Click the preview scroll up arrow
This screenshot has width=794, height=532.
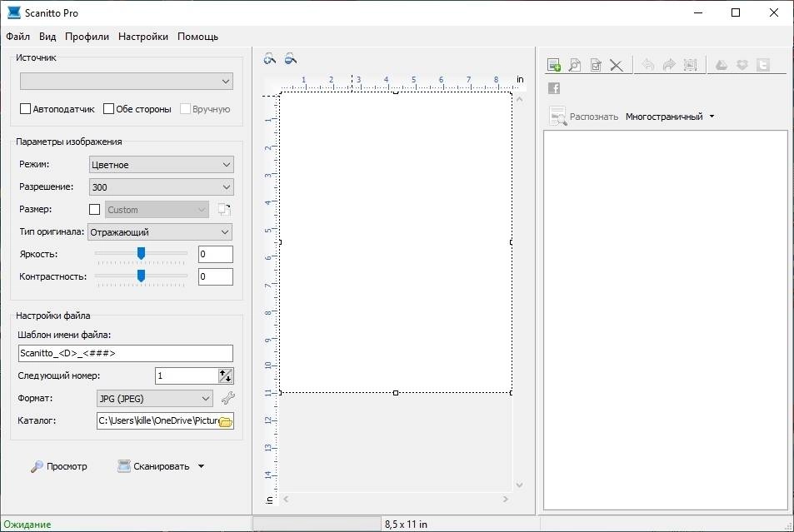coord(520,99)
